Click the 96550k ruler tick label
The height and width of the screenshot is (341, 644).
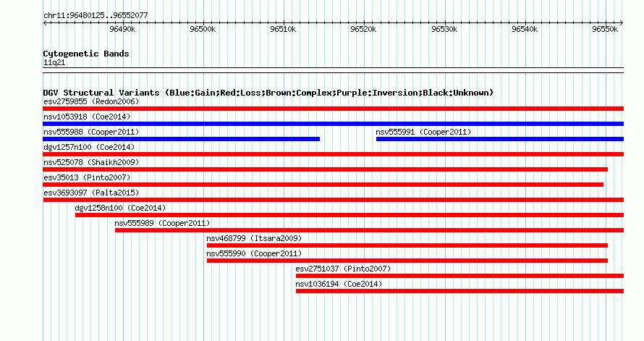coord(605,29)
